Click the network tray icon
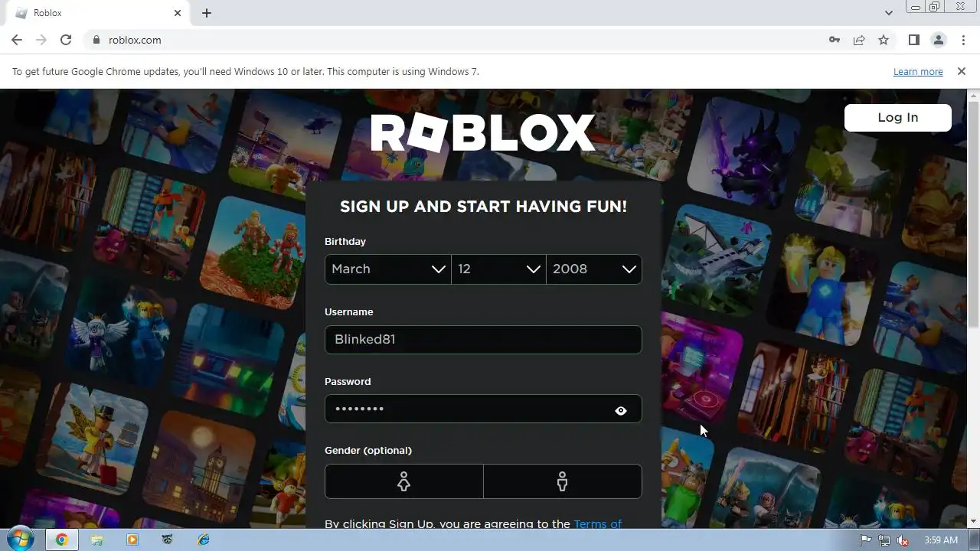This screenshot has width=980, height=551. [884, 540]
